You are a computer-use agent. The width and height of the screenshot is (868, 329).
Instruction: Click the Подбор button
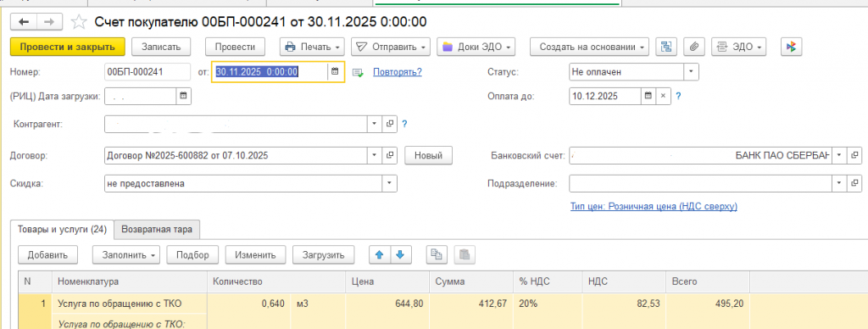tap(192, 254)
